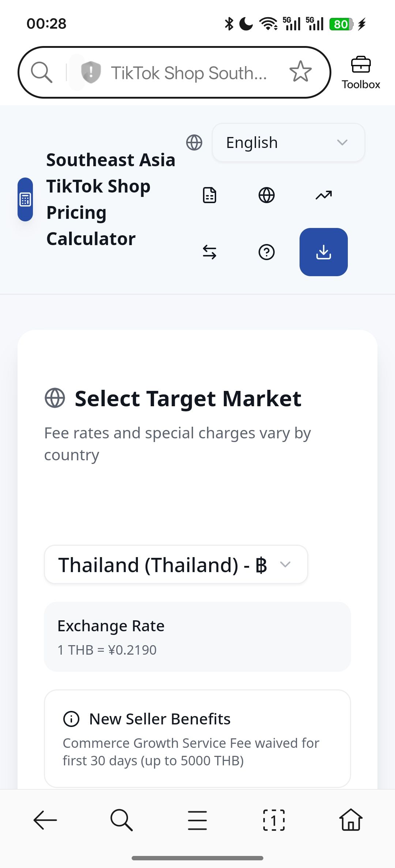395x868 pixels.
Task: Click the chevron on the language selector
Action: coord(342,142)
